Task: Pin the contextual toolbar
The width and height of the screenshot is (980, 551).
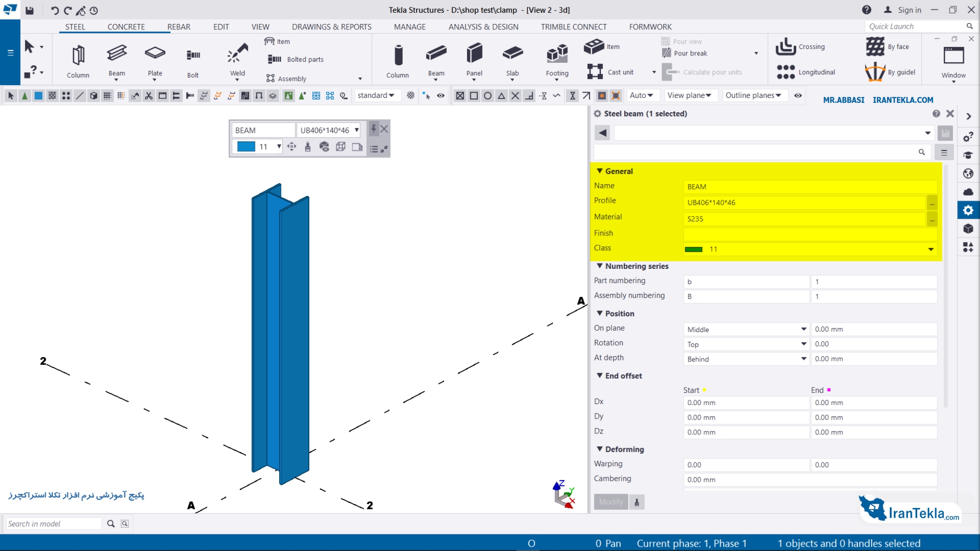Action: pyautogui.click(x=374, y=129)
